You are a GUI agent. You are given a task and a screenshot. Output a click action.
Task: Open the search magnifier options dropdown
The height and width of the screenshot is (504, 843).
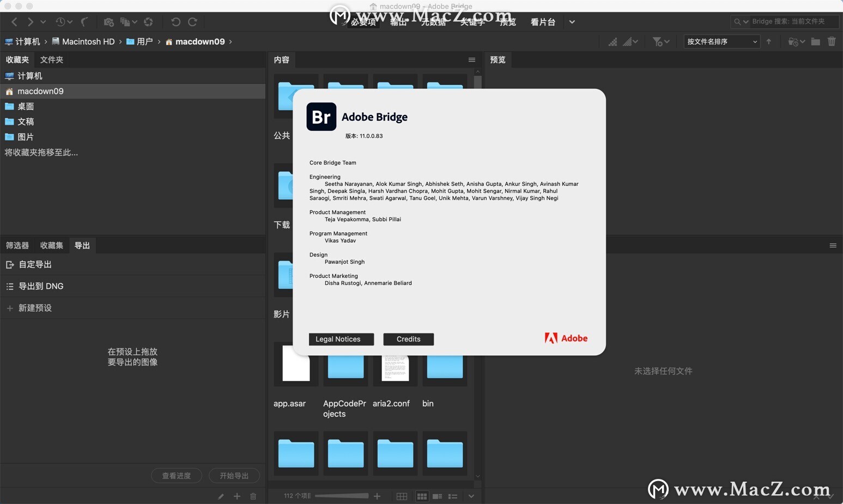741,21
